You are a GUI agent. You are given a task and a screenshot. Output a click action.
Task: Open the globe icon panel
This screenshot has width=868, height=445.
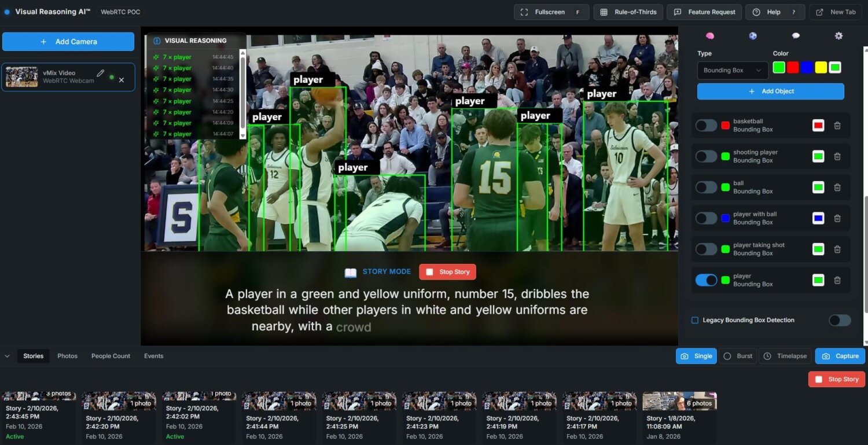point(753,36)
